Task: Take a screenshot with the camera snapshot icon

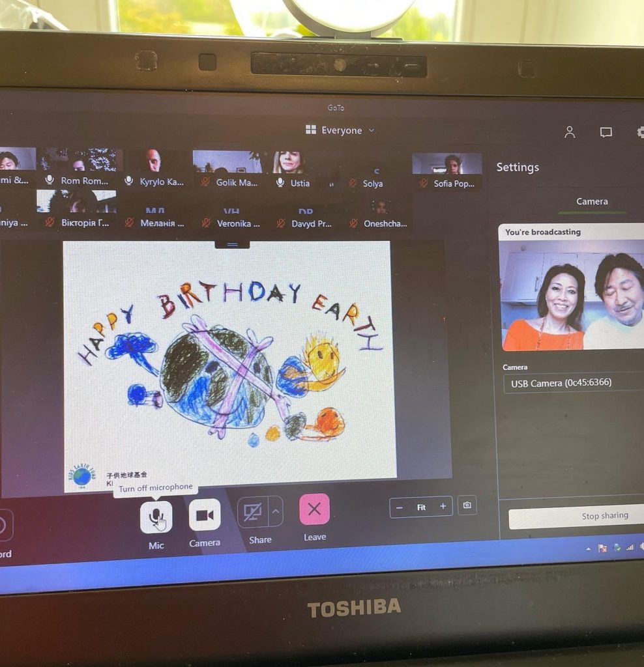Action: coord(467,505)
